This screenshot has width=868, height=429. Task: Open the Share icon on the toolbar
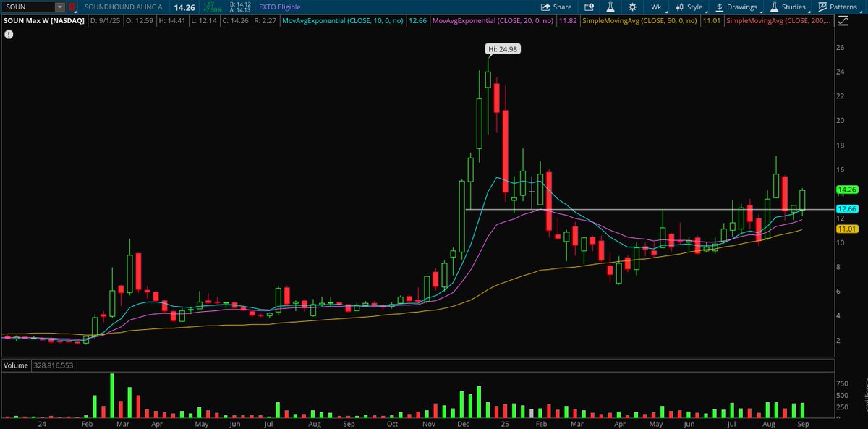(x=556, y=7)
